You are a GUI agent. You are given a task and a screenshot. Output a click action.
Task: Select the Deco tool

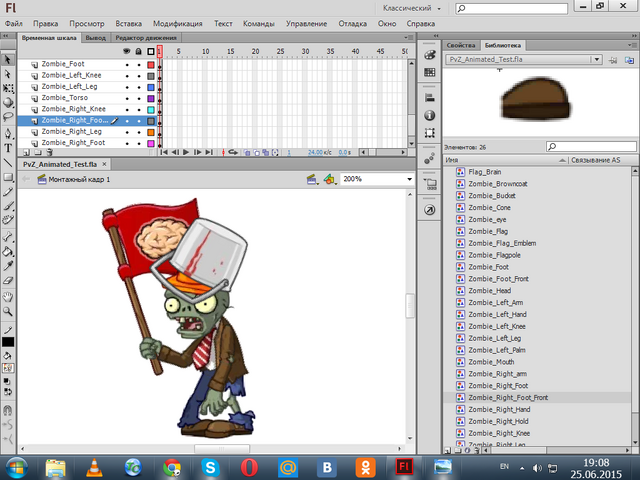pyautogui.click(x=8, y=220)
